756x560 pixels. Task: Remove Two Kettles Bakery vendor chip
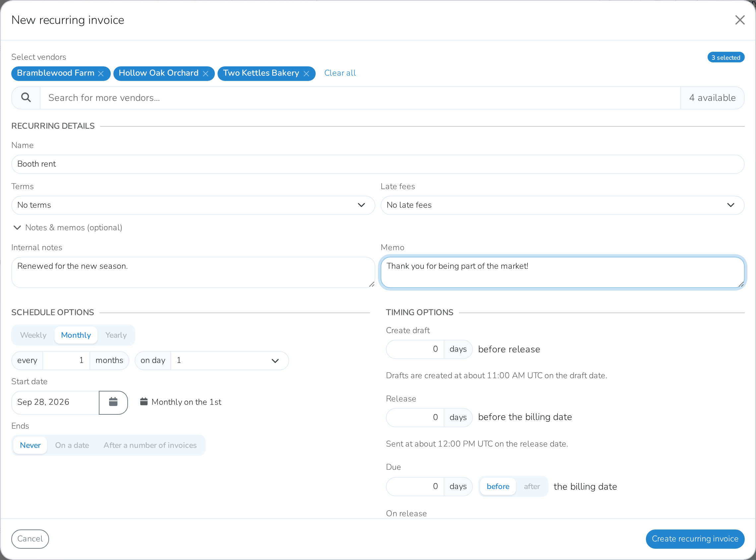click(306, 74)
